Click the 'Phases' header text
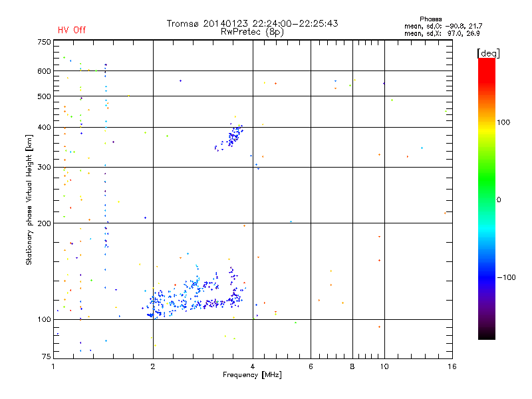The image size is (532, 399). [430, 19]
